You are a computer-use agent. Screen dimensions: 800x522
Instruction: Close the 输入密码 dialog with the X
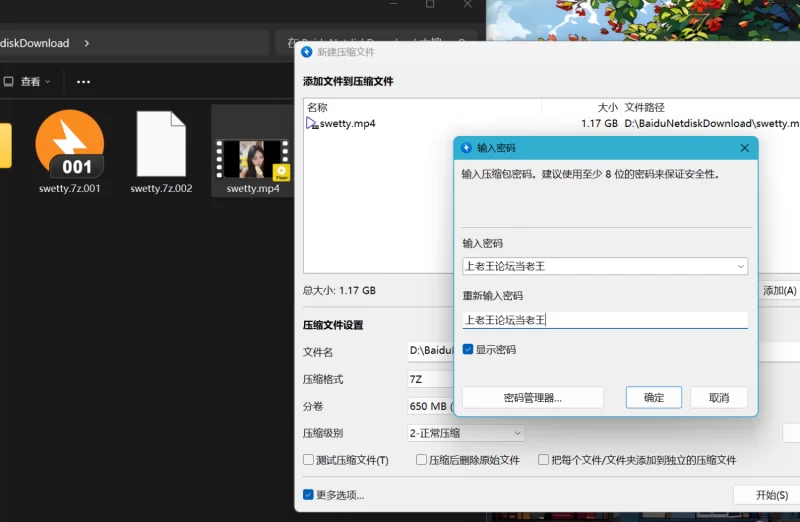click(x=744, y=148)
